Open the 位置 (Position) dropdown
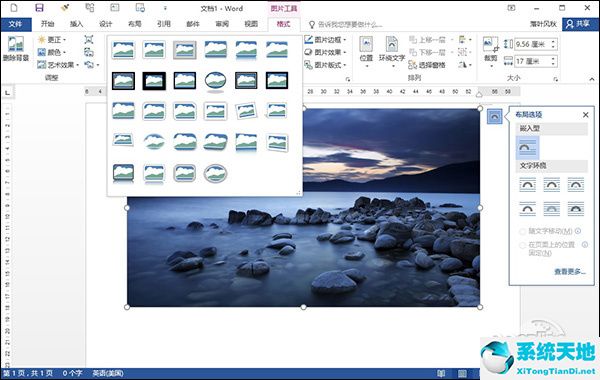 click(x=366, y=52)
